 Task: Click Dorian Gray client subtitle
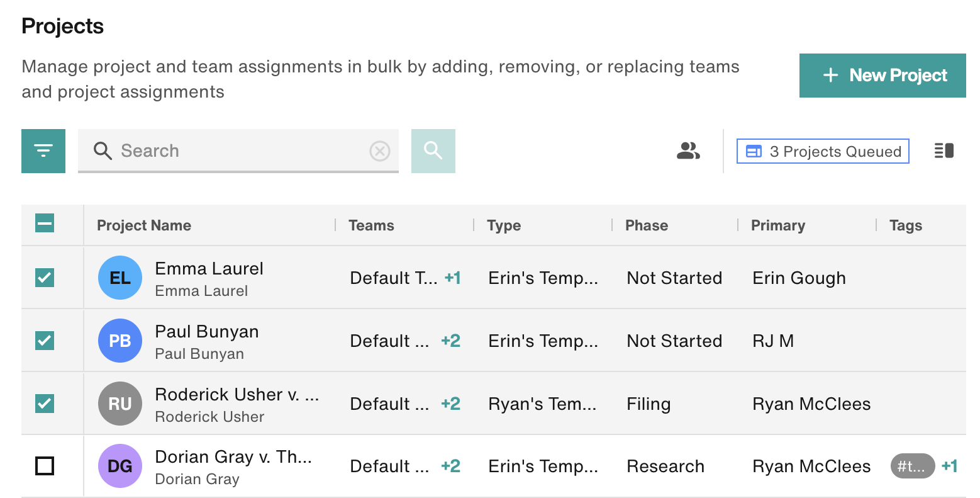(197, 479)
